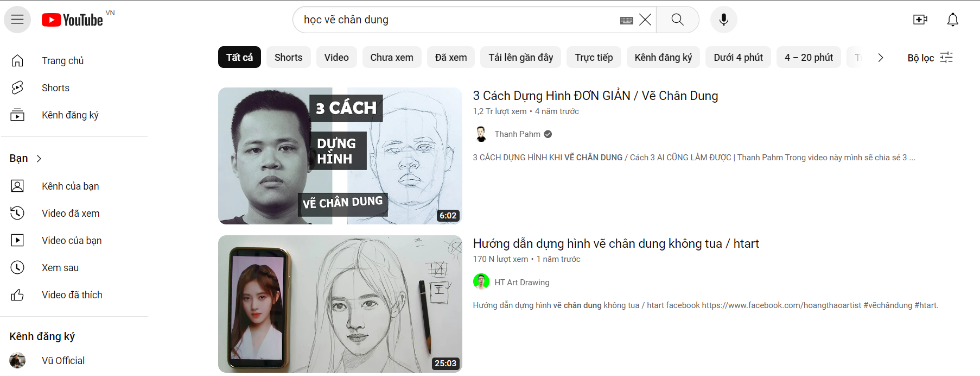Click the Video của bạn sidebar label
Viewport: 980px width, 376px height.
72,240
